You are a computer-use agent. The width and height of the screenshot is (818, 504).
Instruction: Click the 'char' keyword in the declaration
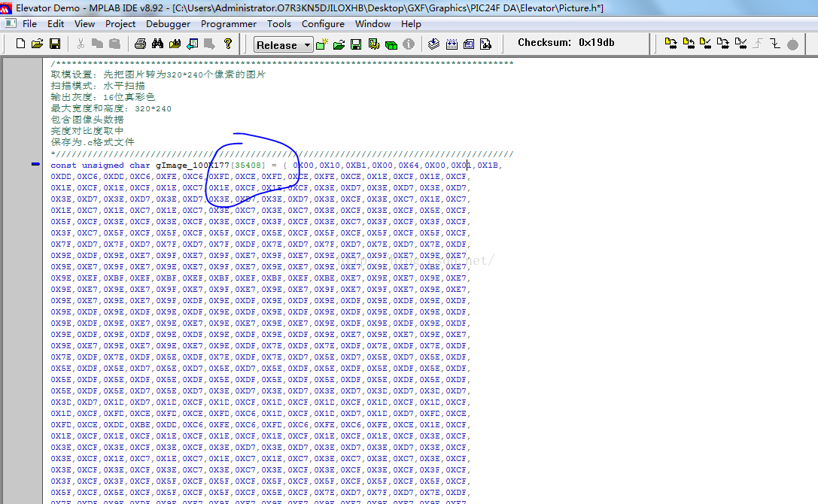140,165
